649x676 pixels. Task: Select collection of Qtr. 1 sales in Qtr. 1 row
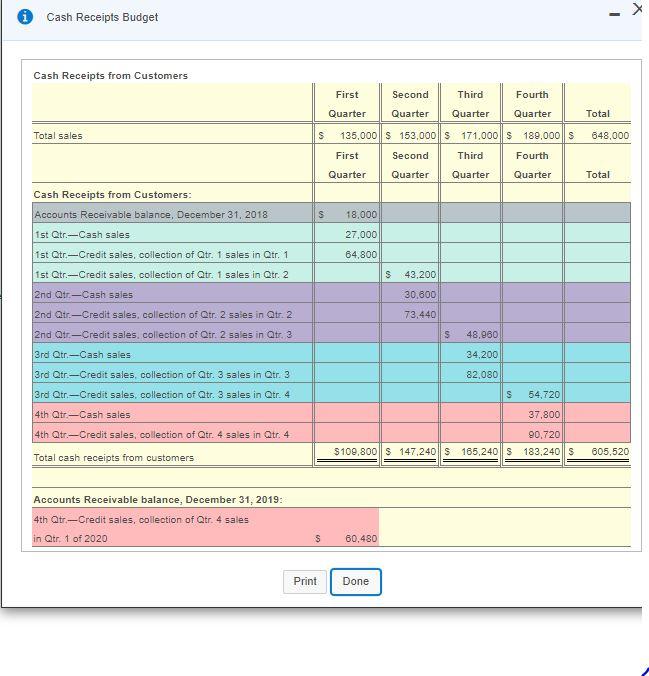pyautogui.click(x=331, y=254)
